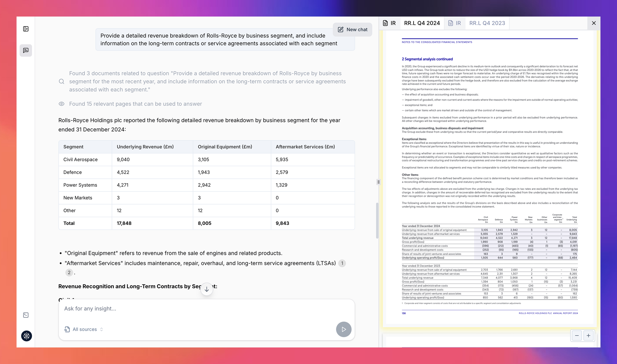The height and width of the screenshot is (364, 617).
Task: Click the New chat button
Action: click(352, 30)
